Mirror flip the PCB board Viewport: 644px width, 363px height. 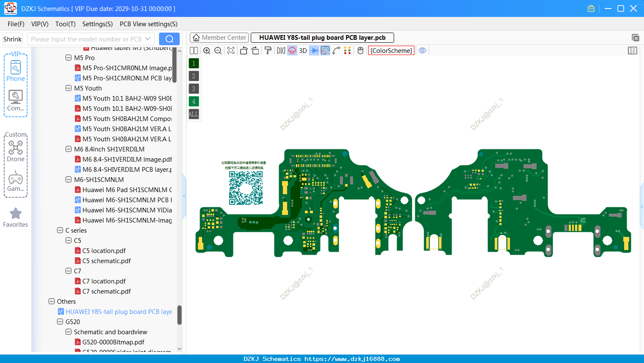281,50
